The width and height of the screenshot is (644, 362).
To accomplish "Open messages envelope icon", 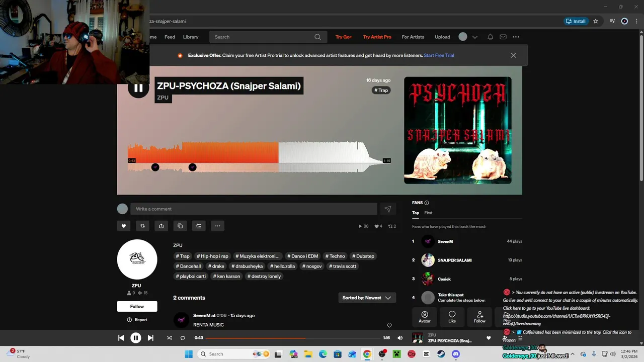I will click(503, 37).
